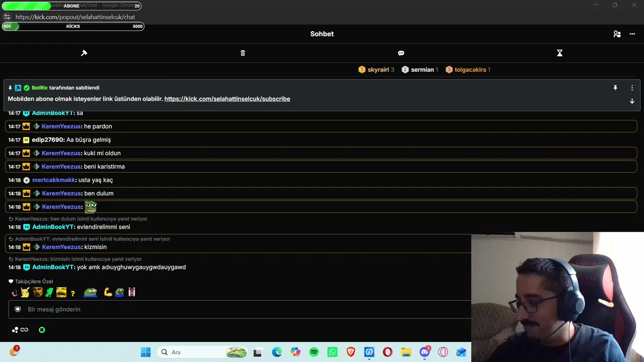Screen dimensions: 644x362
Task: Launch Microsoft Edge from taskbar
Action: click(277, 352)
